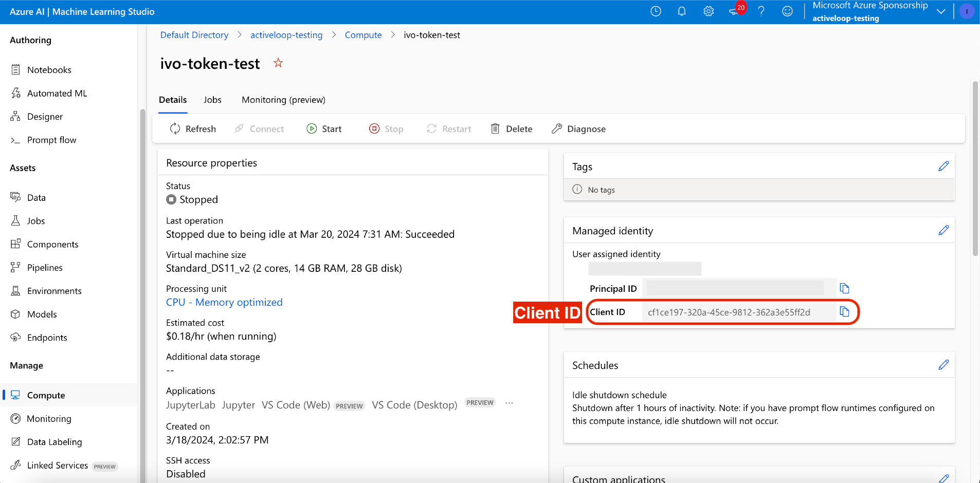Edit Managed identity settings pencil icon
980x483 pixels.
(943, 231)
